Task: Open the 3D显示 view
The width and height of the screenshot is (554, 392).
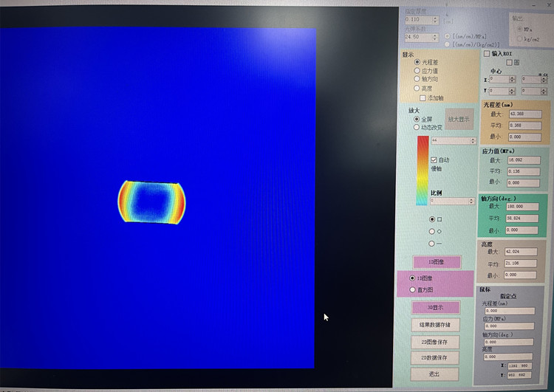Action: pyautogui.click(x=436, y=307)
